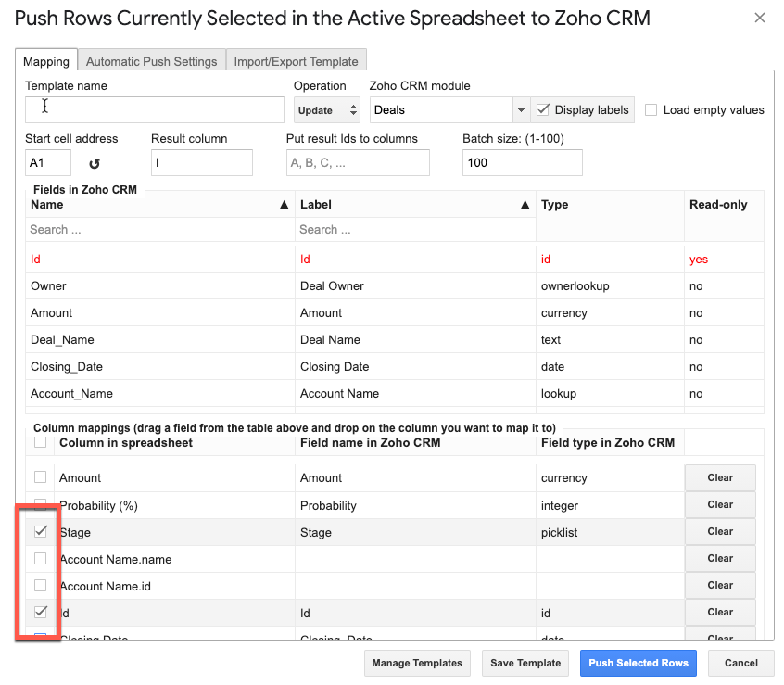Click the reset start cell address icon

click(x=94, y=164)
